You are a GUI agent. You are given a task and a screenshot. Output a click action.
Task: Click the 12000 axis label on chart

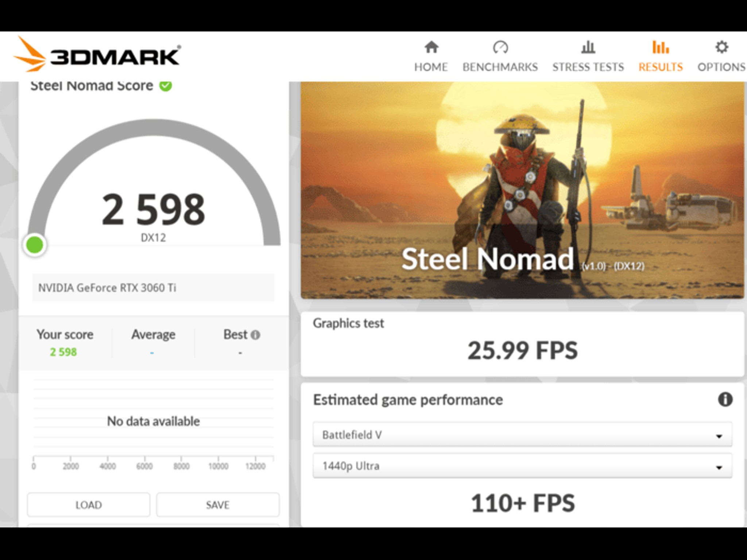(255, 466)
